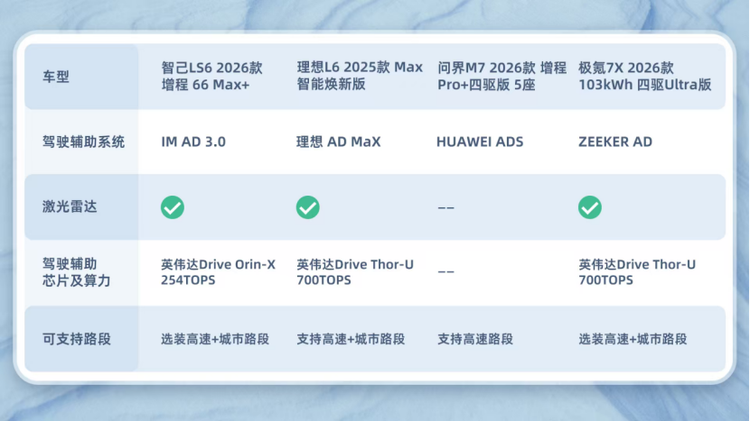Select the 驾驶辅助系统 row label
This screenshot has width=750, height=421.
(84, 142)
